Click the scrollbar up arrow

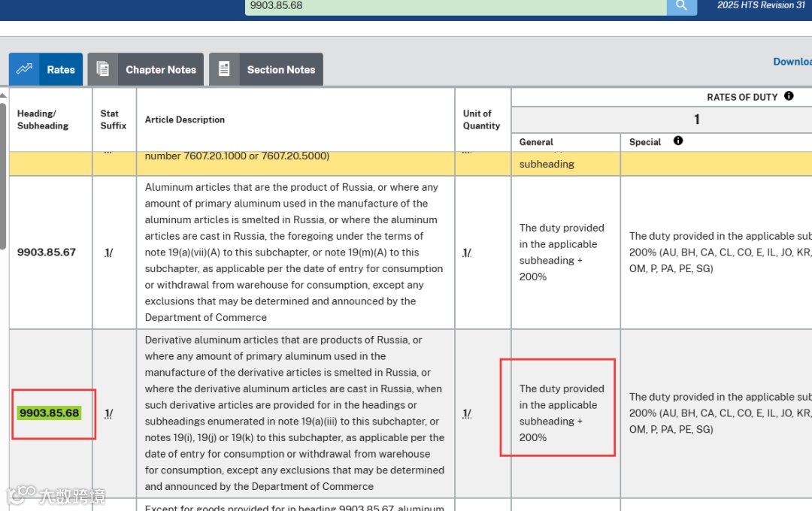coord(3,95)
